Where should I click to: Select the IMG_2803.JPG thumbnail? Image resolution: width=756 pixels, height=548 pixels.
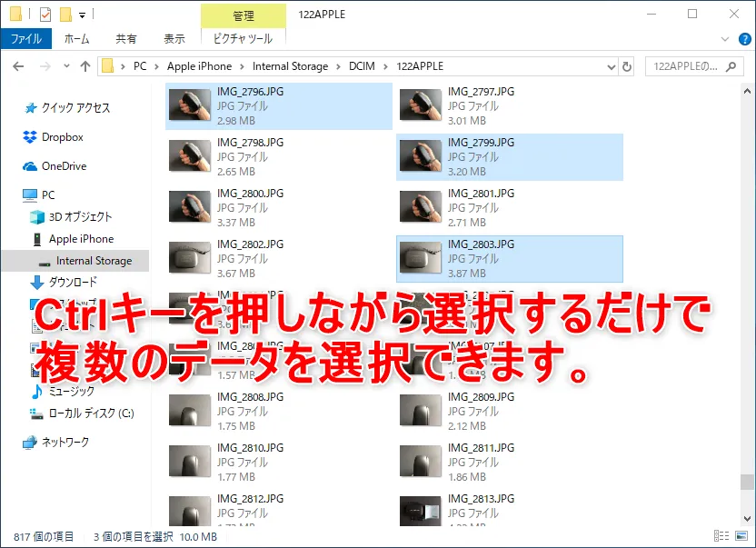pos(421,257)
